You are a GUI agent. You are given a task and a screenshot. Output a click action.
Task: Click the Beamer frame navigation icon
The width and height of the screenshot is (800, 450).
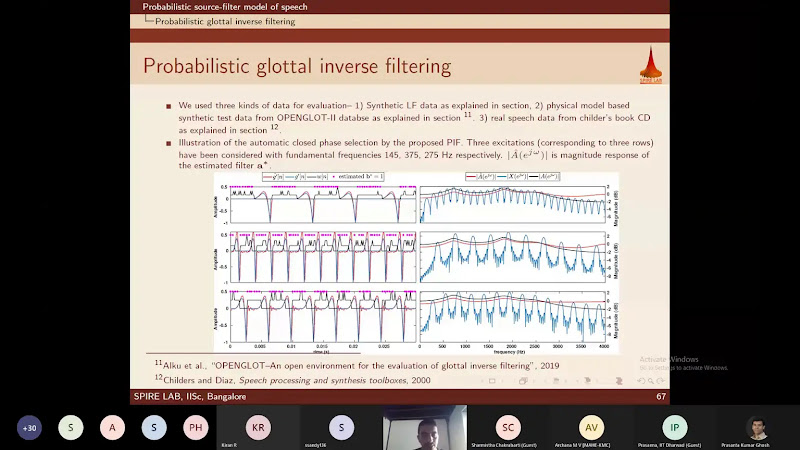point(523,381)
